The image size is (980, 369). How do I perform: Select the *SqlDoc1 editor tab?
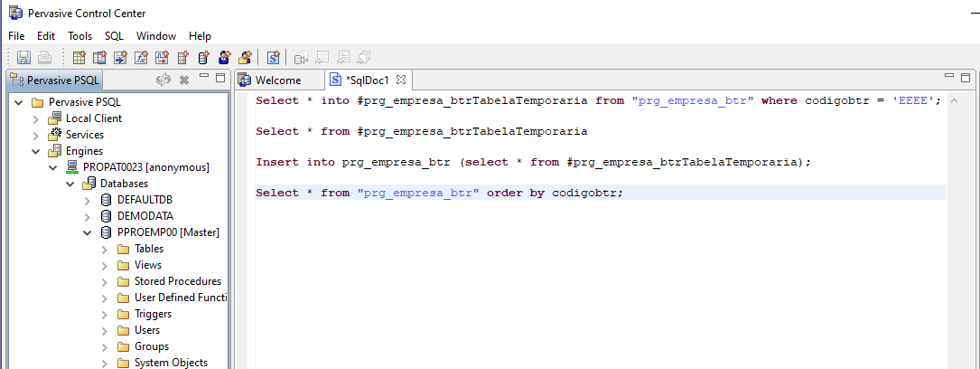tap(369, 80)
